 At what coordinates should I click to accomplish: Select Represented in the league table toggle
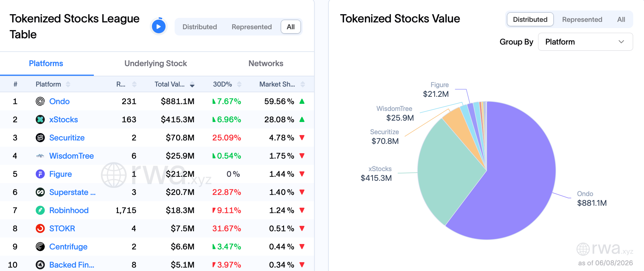tap(252, 27)
